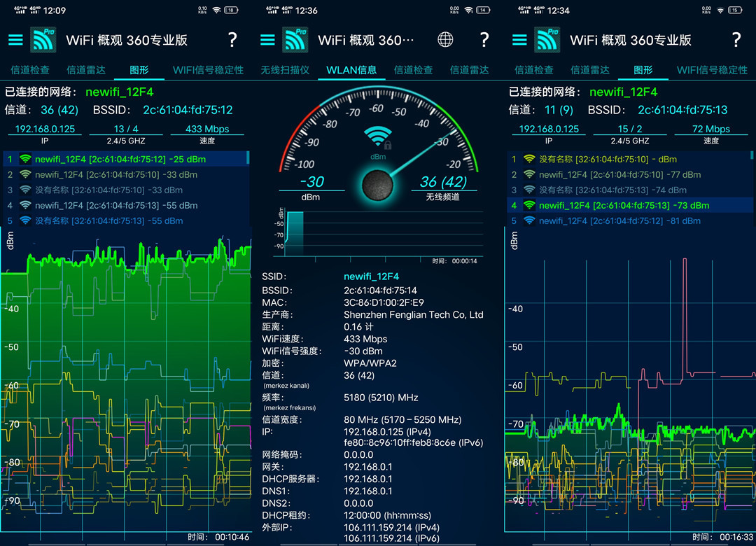This screenshot has width=756, height=546.
Task: Select -81 dBm row in right list
Action: 629,220
